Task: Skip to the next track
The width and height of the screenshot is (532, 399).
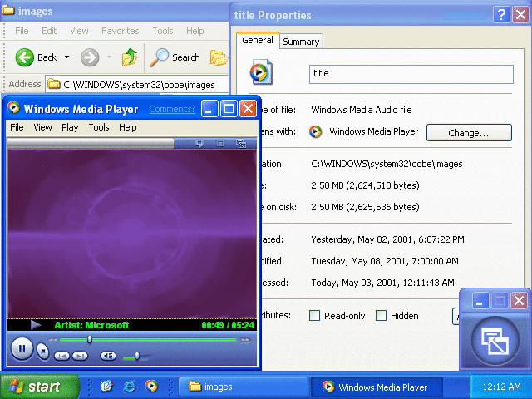Action: [80, 357]
